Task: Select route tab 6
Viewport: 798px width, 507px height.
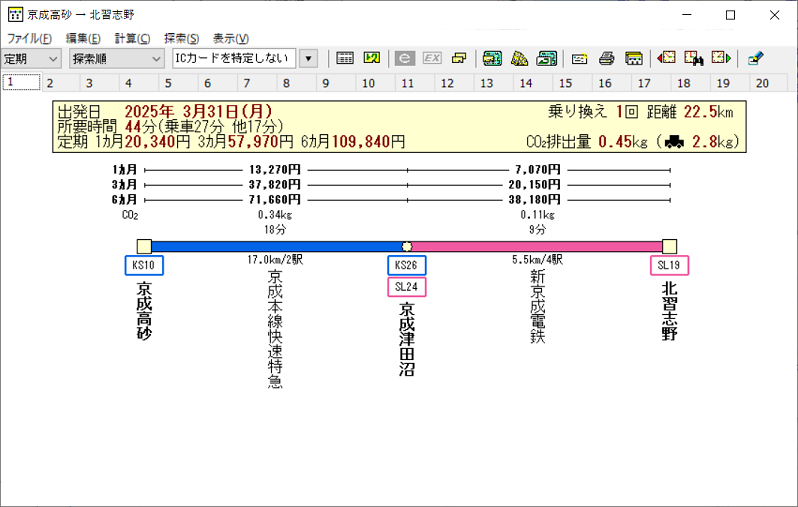Action: (x=217, y=83)
